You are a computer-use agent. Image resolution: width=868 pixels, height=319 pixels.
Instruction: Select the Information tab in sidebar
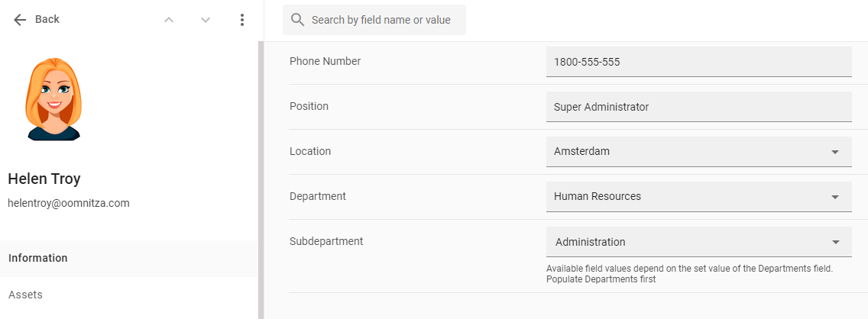point(38,258)
